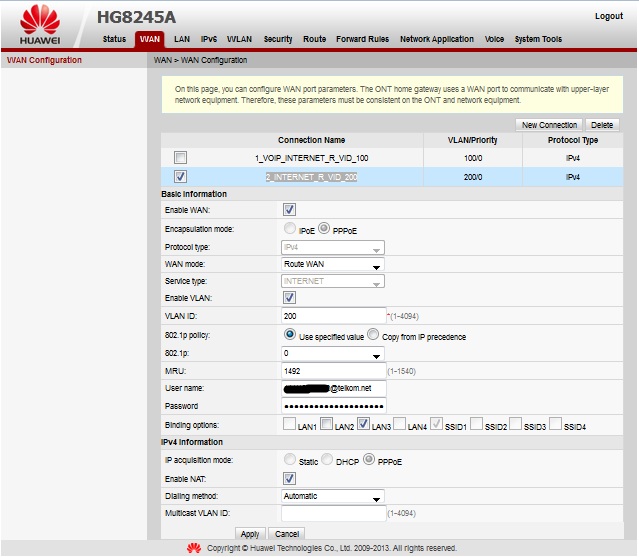Click the small Huawei logo in footer
The image size is (639, 557).
(x=194, y=548)
